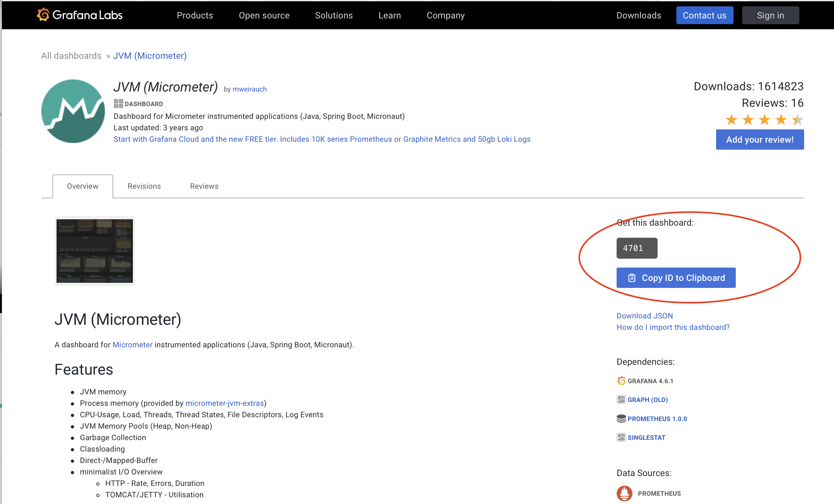Switch to the Reviews tab
The height and width of the screenshot is (504, 834).
coord(204,186)
